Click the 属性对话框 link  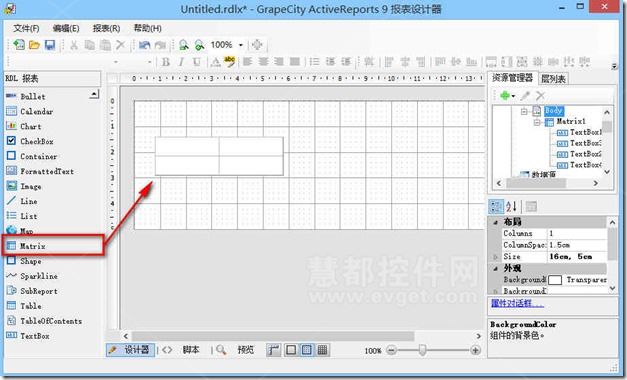point(517,303)
